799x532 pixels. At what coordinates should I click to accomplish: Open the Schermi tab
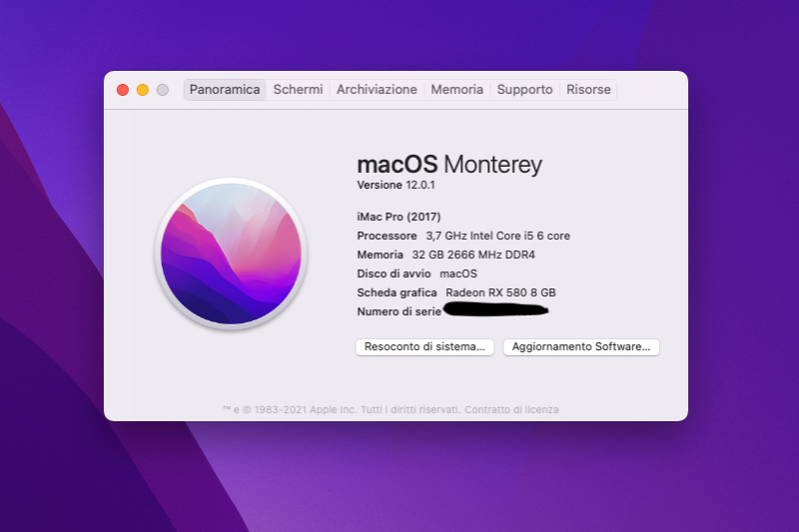coord(298,90)
